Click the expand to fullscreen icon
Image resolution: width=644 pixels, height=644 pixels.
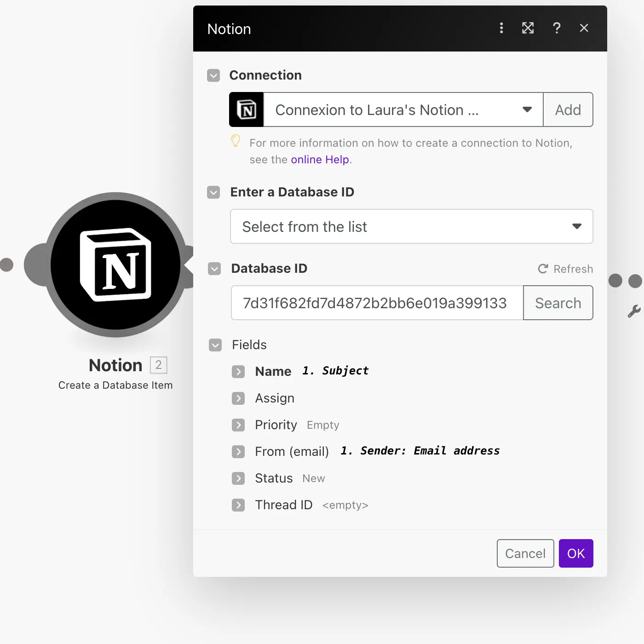528,28
